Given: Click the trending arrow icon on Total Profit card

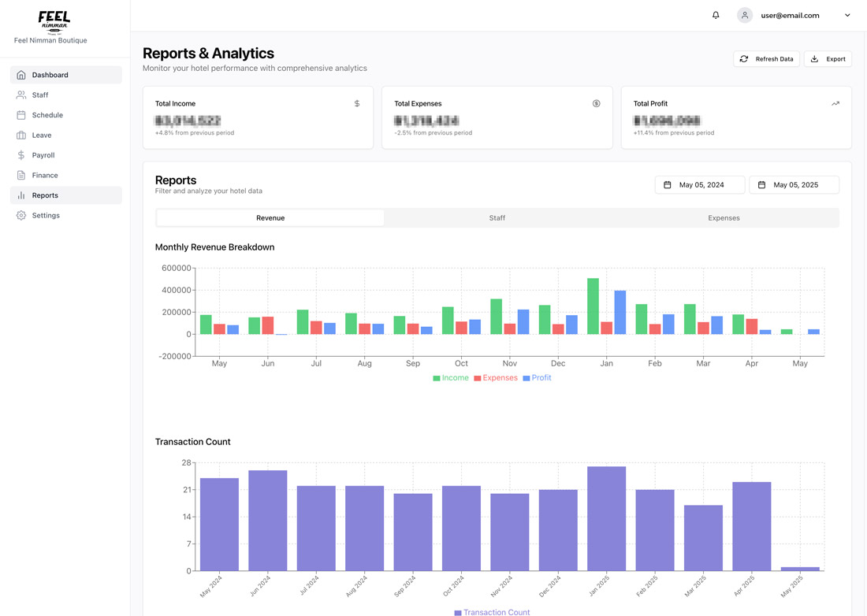Looking at the screenshot, I should pyautogui.click(x=835, y=102).
